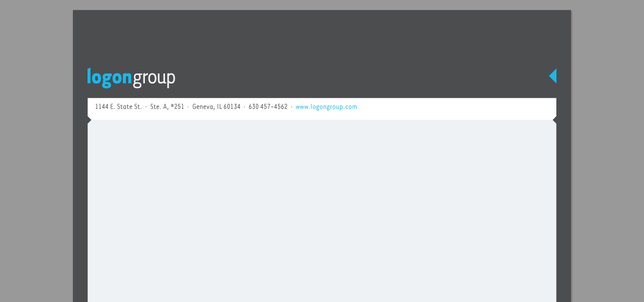Select the "1144 E. State St." address text

119,107
